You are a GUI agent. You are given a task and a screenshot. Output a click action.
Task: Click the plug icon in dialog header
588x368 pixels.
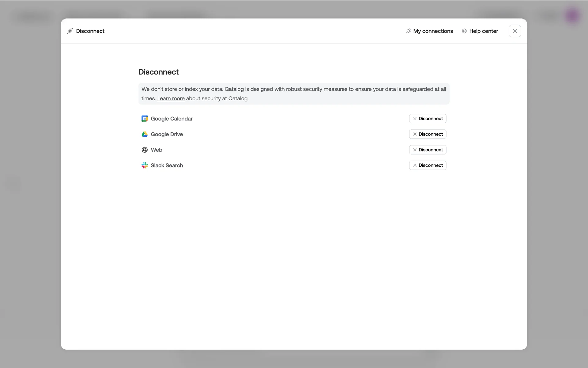click(70, 31)
